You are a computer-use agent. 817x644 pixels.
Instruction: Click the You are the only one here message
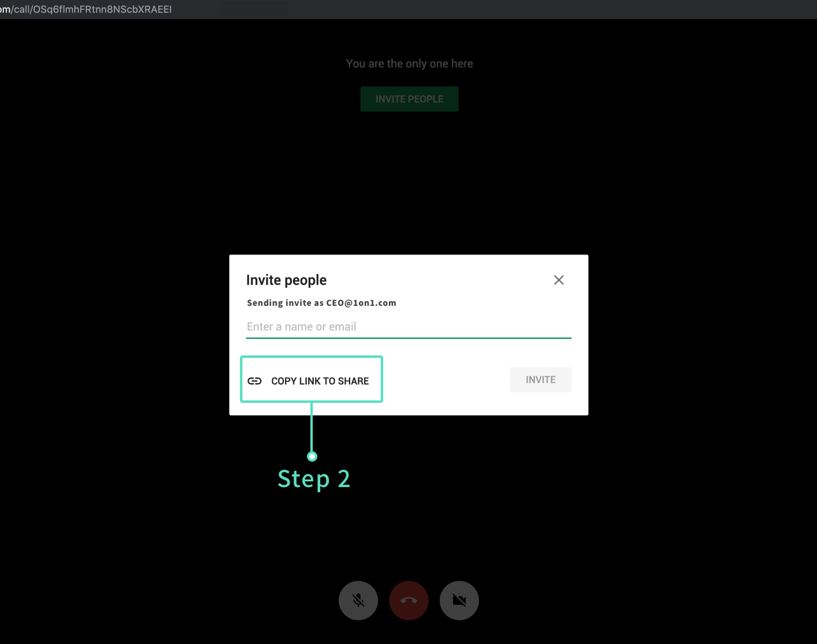coord(409,63)
